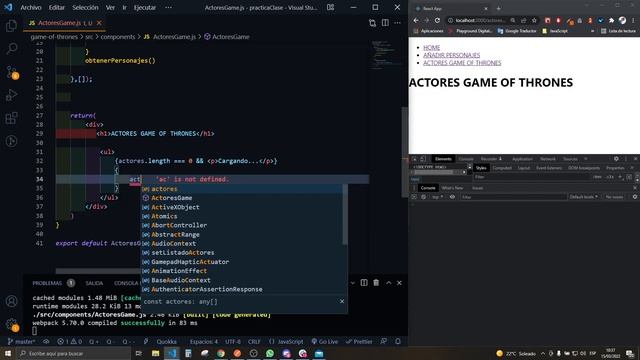This screenshot has height=360, width=640.
Task: Kill terminal with trash icon
Action: [376, 283]
